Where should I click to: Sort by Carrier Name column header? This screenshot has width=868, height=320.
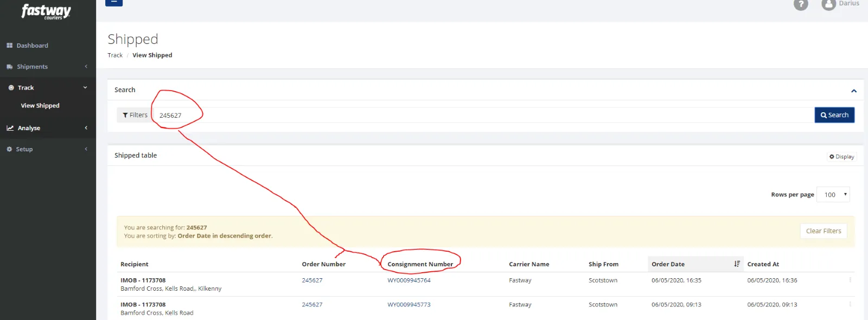529,265
